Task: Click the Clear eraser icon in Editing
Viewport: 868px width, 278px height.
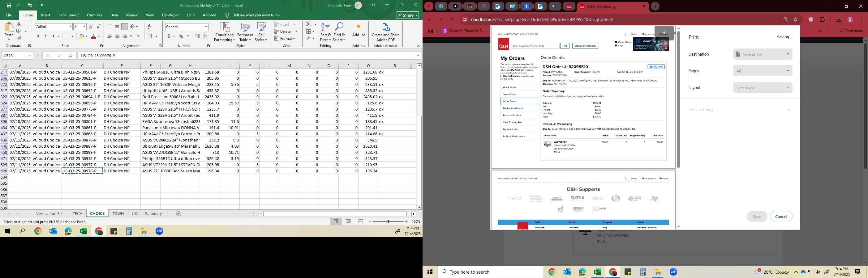Action: coord(308,38)
